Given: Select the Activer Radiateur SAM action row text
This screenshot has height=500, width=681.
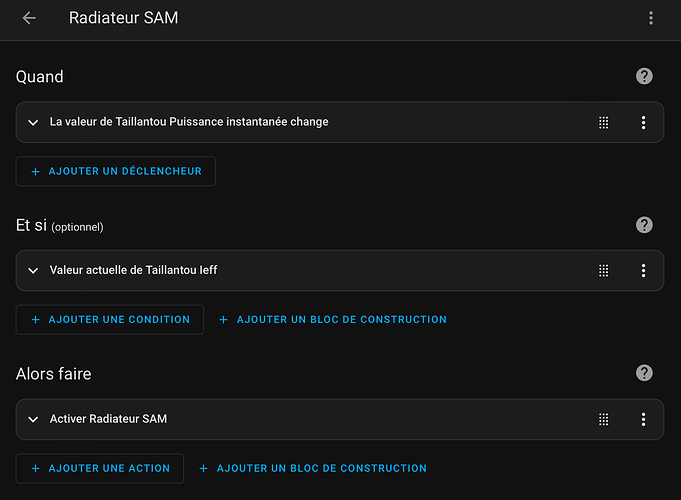Looking at the screenshot, I should click(108, 419).
